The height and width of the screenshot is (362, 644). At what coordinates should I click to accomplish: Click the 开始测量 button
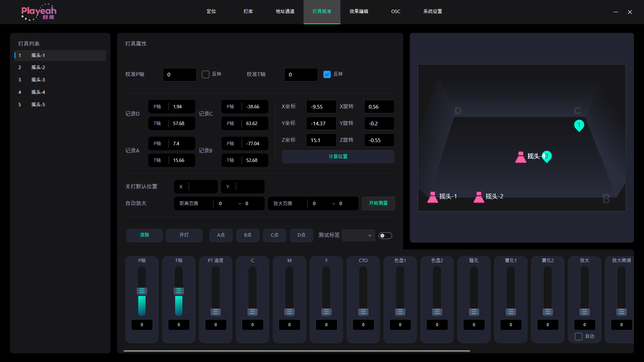click(x=378, y=203)
